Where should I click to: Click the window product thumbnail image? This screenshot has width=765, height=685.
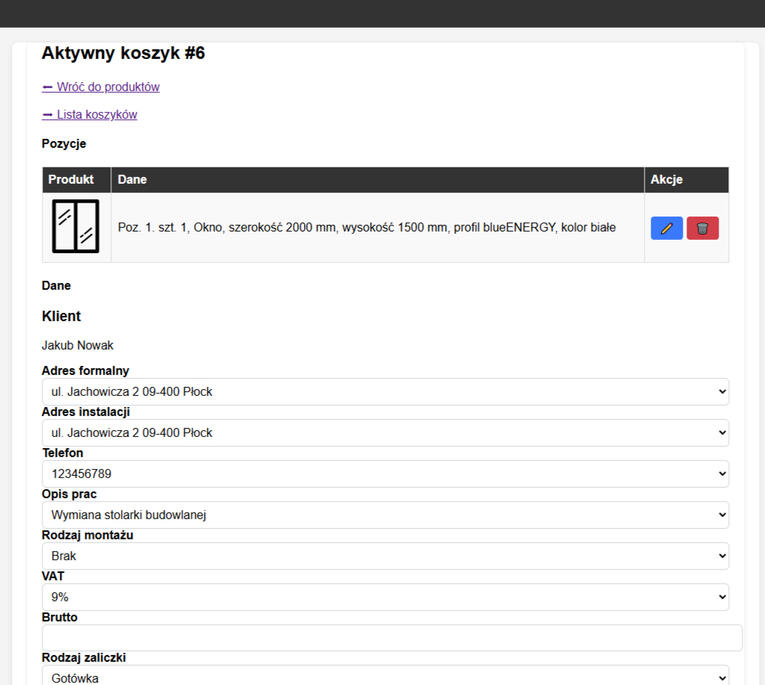tap(76, 227)
